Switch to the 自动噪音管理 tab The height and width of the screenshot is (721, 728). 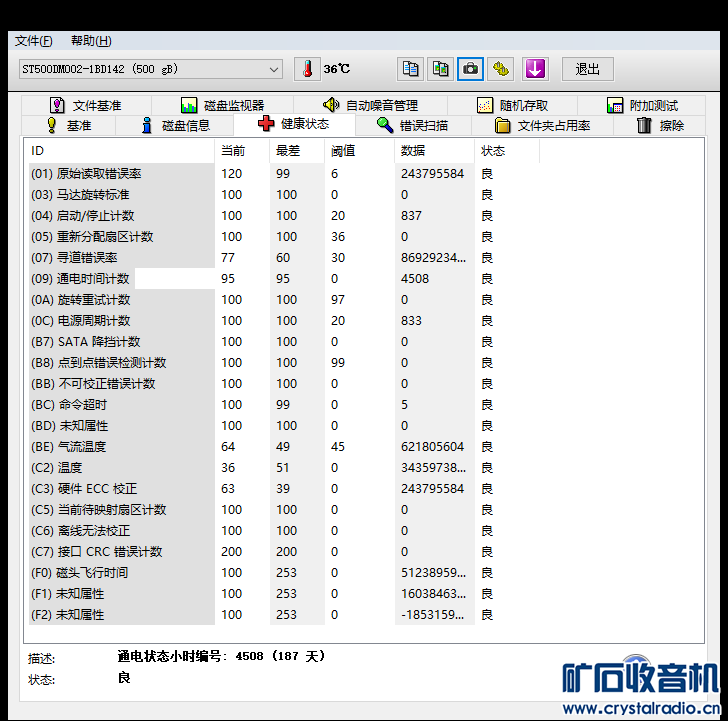[370, 105]
